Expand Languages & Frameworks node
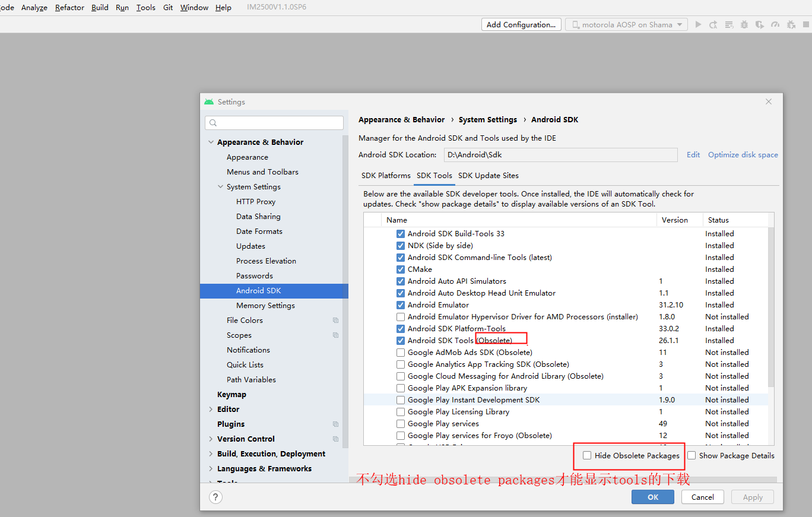The width and height of the screenshot is (812, 517). 211,469
